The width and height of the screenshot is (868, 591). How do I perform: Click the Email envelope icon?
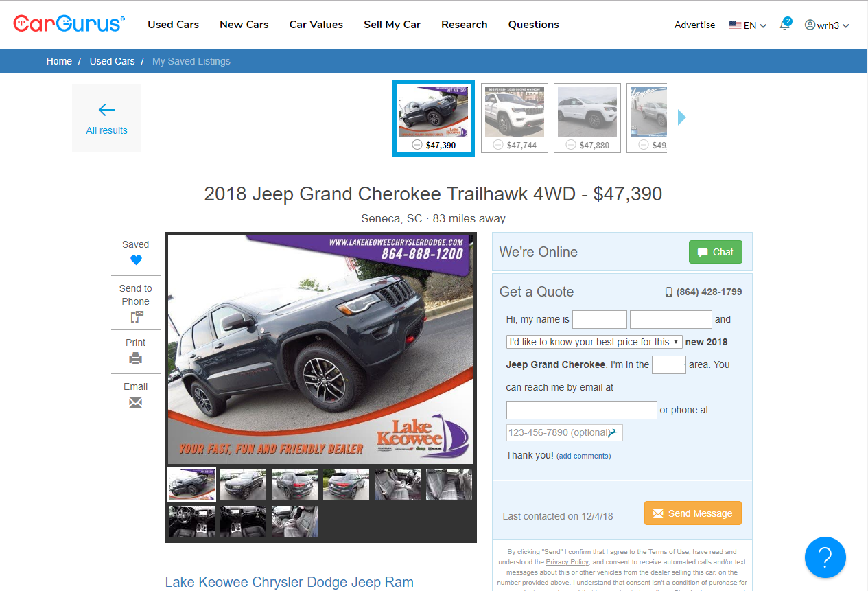(136, 402)
